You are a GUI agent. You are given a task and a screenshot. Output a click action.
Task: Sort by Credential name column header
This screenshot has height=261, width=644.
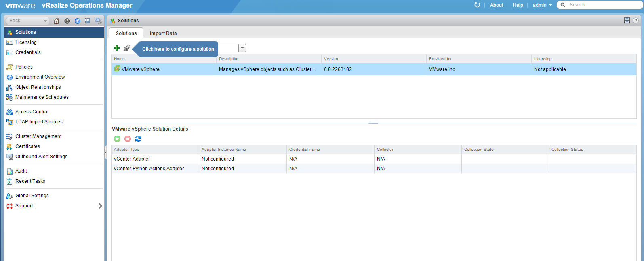pyautogui.click(x=330, y=150)
